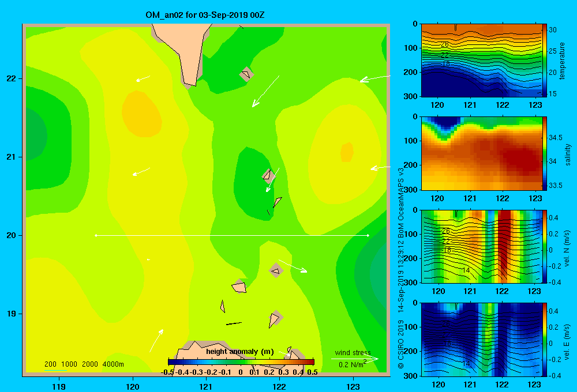Click the latitude '22' label on main map axis
The width and height of the screenshot is (577, 392).
tap(11, 78)
